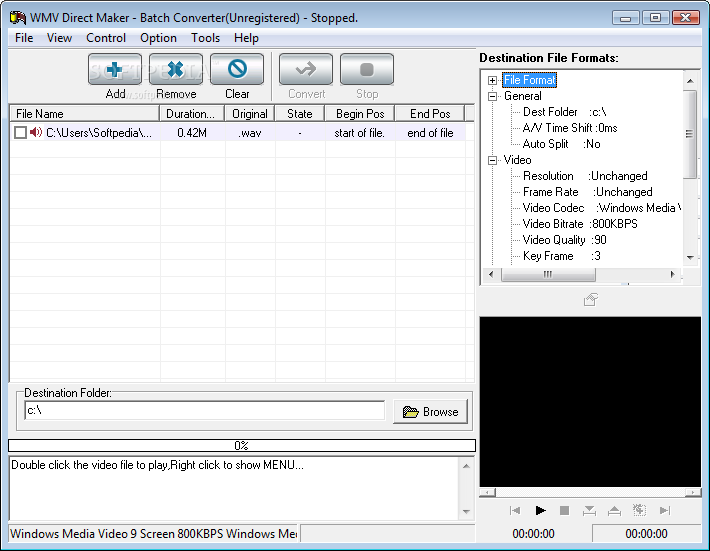Click the 0% conversion progress bar
Image resolution: width=710 pixels, height=551 pixels.
242,446
